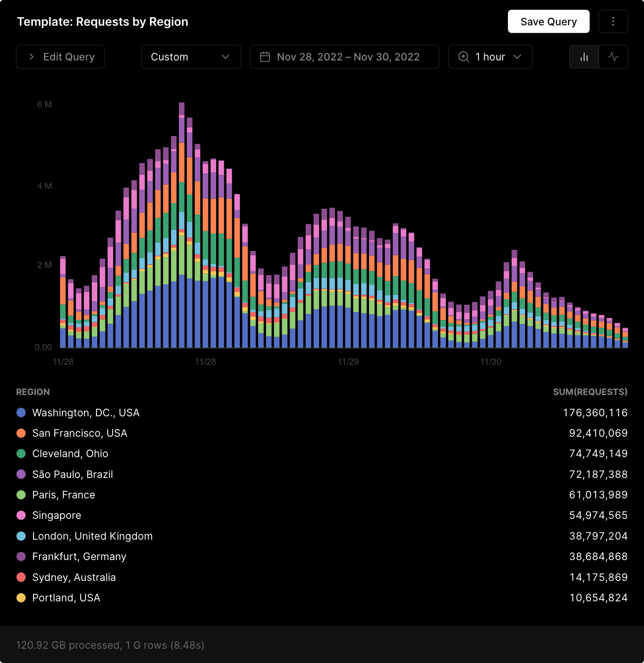Screen dimensions: 644x663
Task: Click the Template: Requests by Region title
Action: click(x=103, y=22)
